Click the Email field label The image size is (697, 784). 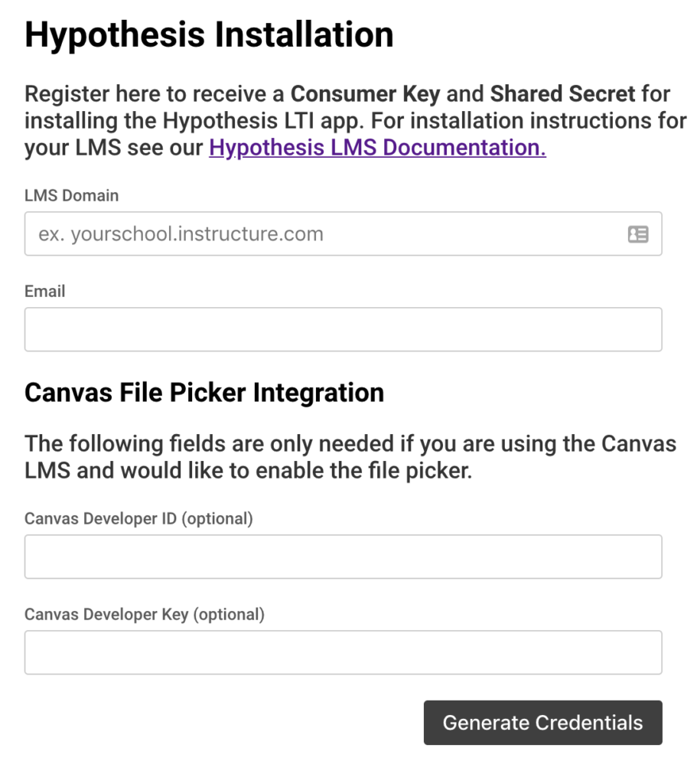(45, 291)
